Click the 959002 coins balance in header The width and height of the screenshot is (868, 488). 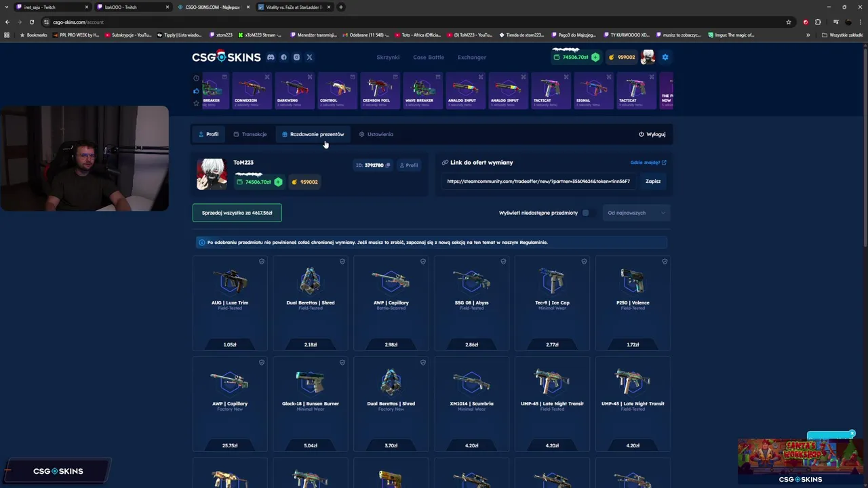(x=622, y=57)
